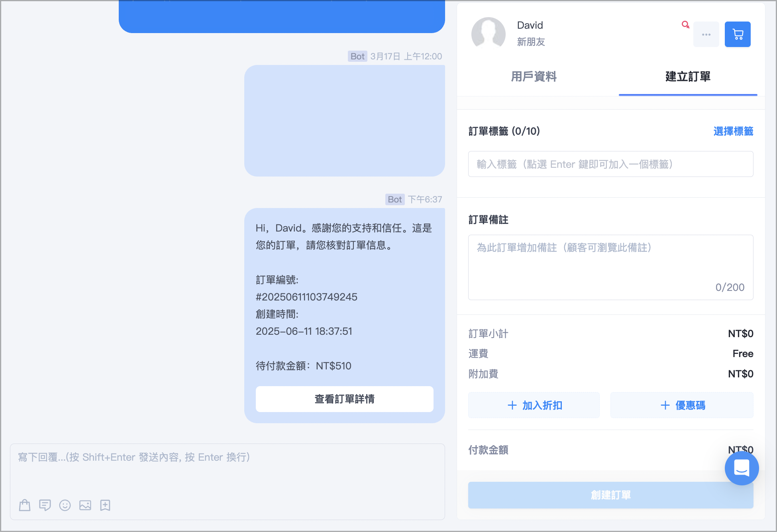Screen dimensions: 777x532
Task: Open the emoji picker
Action: (65, 505)
